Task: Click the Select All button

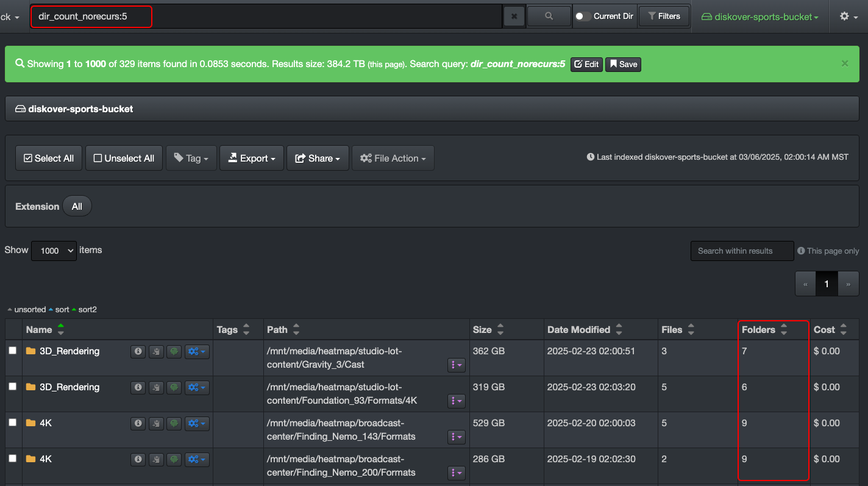Action: pos(49,159)
